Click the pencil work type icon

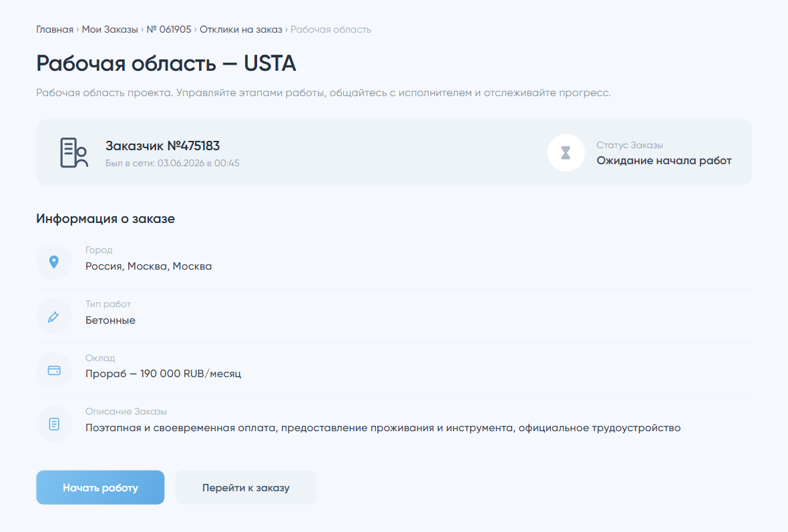click(x=54, y=316)
